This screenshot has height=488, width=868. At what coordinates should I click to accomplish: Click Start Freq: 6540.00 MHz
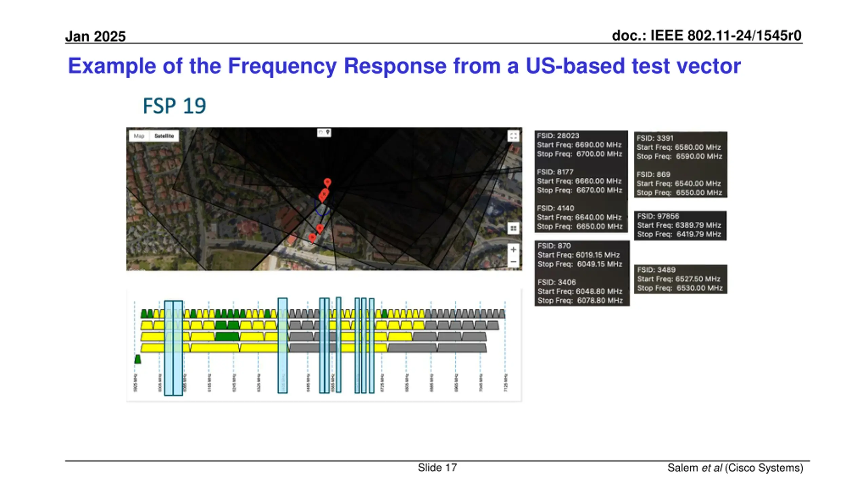pos(679,184)
